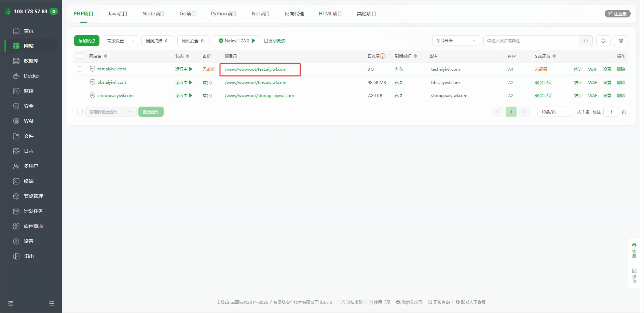Open the customer service headset icon
The width and height of the screenshot is (644, 313).
click(x=634, y=245)
